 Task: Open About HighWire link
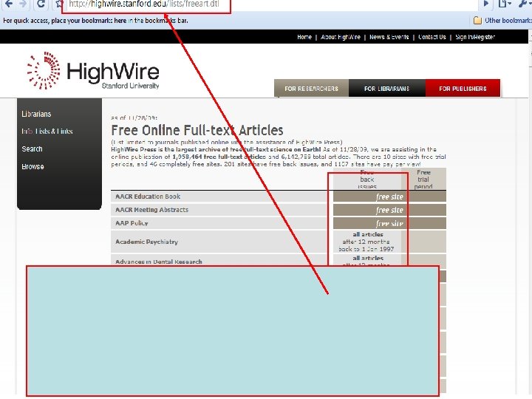[x=341, y=37]
